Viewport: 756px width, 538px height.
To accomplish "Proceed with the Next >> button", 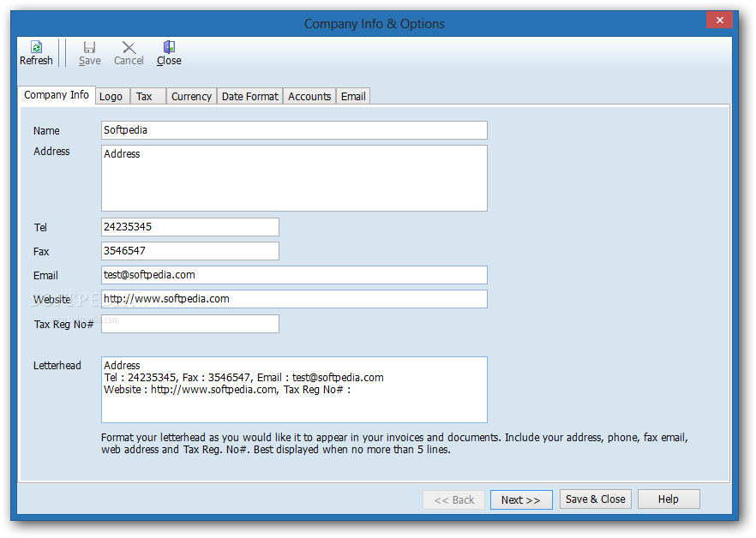I will coord(521,500).
